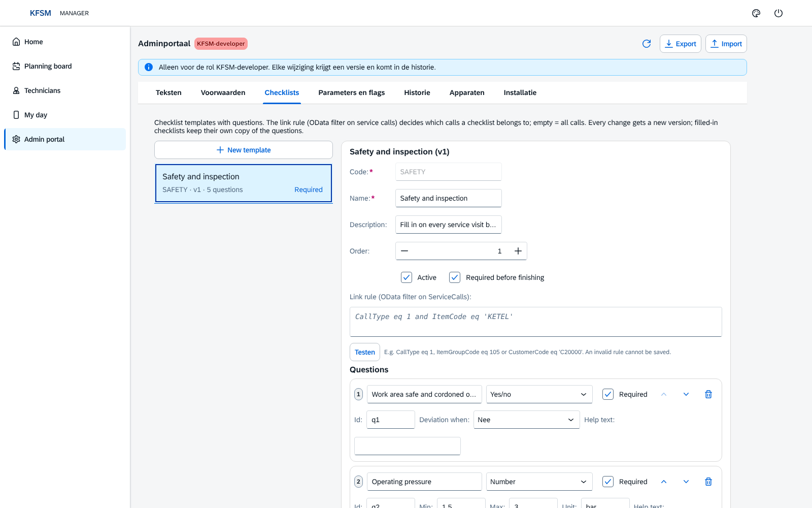This screenshot has width=812, height=508.
Task: Increase the Order value
Action: click(518, 251)
